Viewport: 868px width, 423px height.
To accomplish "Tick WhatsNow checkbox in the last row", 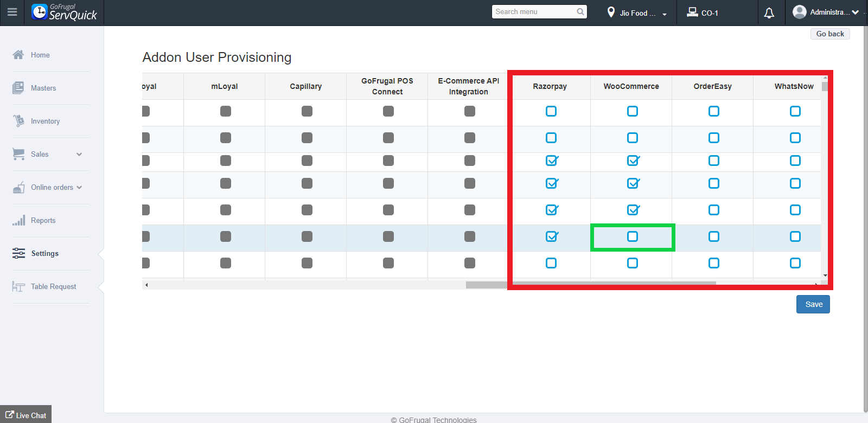I will (795, 263).
